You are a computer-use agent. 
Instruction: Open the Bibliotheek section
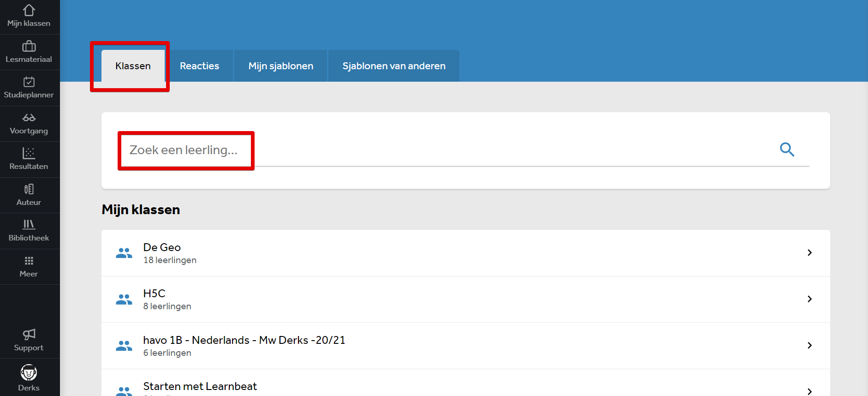tap(29, 231)
